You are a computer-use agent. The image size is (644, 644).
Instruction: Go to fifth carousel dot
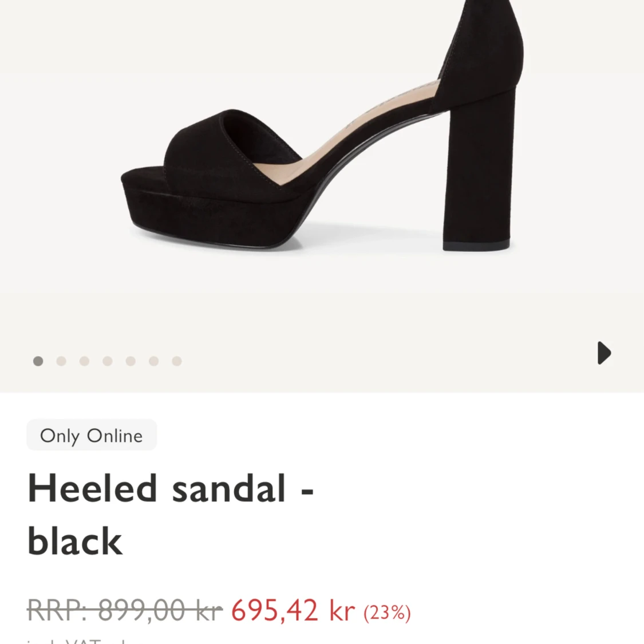[x=131, y=361]
